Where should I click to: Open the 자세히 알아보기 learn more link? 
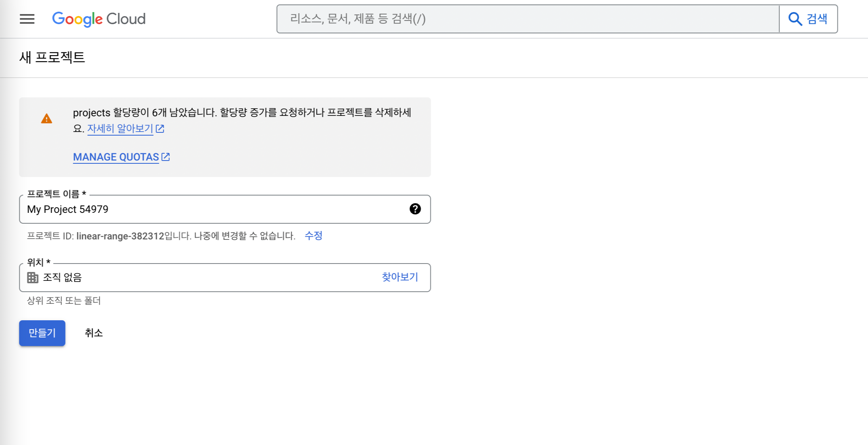pyautogui.click(x=120, y=129)
